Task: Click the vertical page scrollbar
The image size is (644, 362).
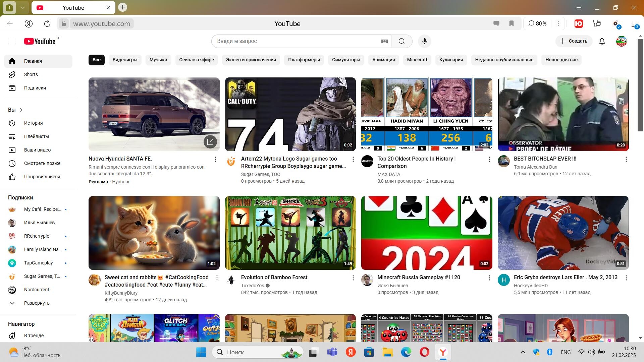Action: tap(640, 85)
